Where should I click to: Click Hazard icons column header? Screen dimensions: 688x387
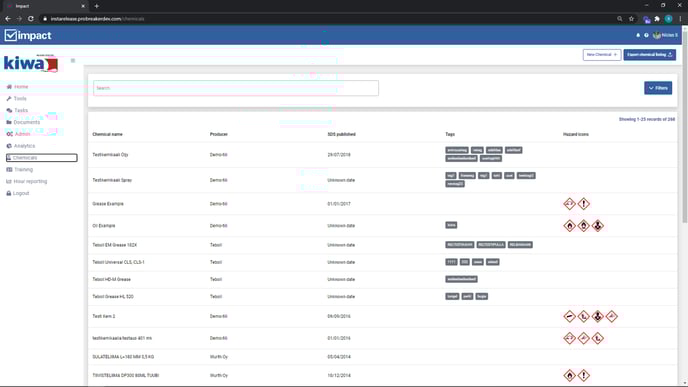point(576,134)
